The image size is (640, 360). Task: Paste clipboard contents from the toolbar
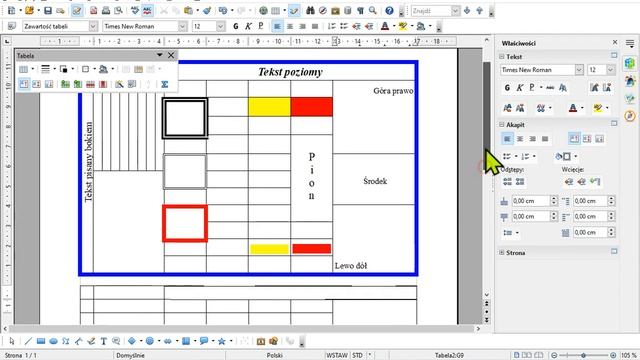click(188, 11)
